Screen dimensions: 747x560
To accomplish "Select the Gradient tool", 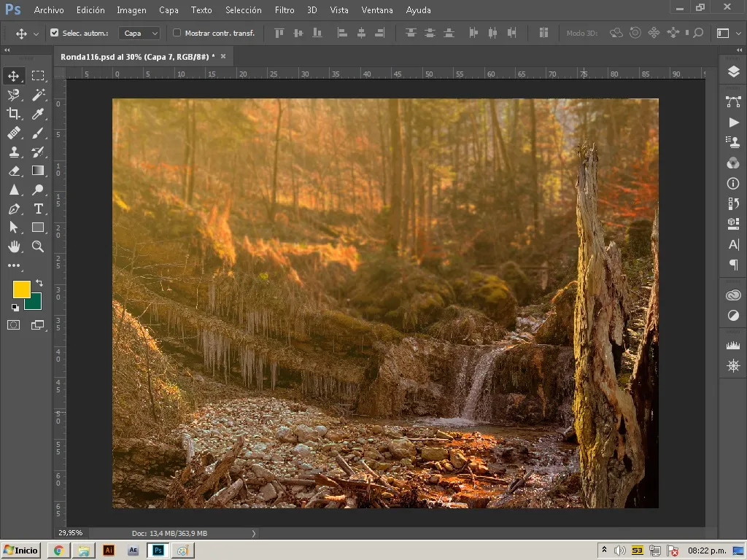I will (38, 171).
